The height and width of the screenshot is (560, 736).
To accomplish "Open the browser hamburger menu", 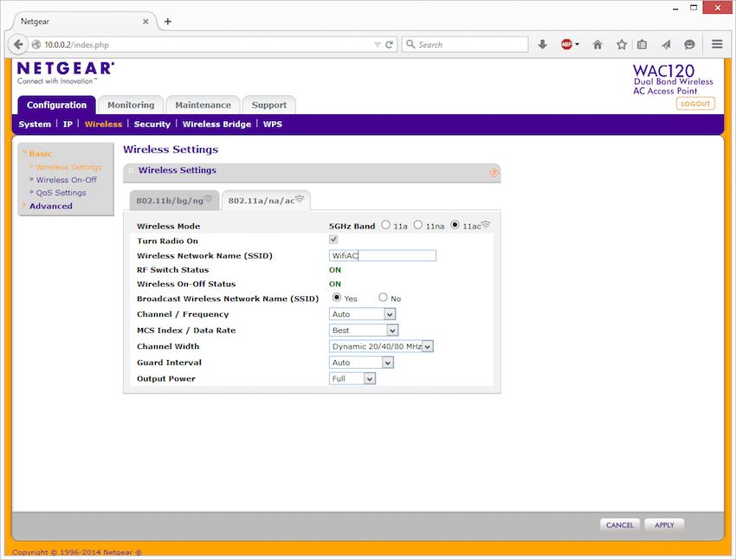I will (x=717, y=44).
